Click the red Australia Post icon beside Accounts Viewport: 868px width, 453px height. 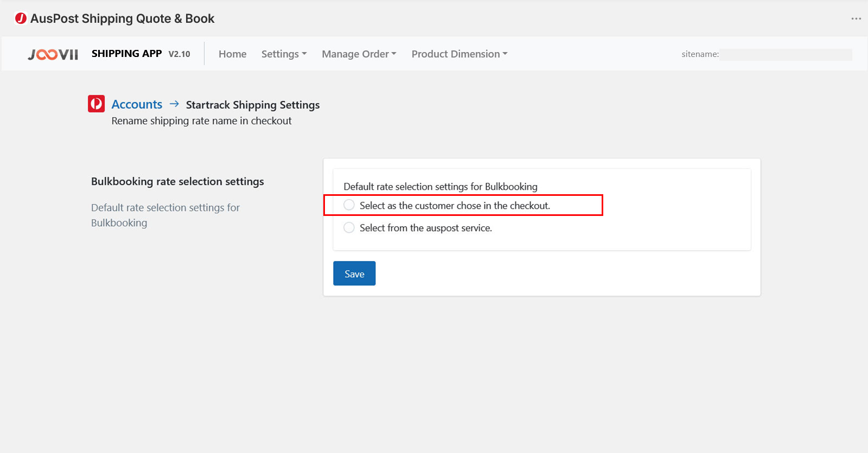coord(97,104)
